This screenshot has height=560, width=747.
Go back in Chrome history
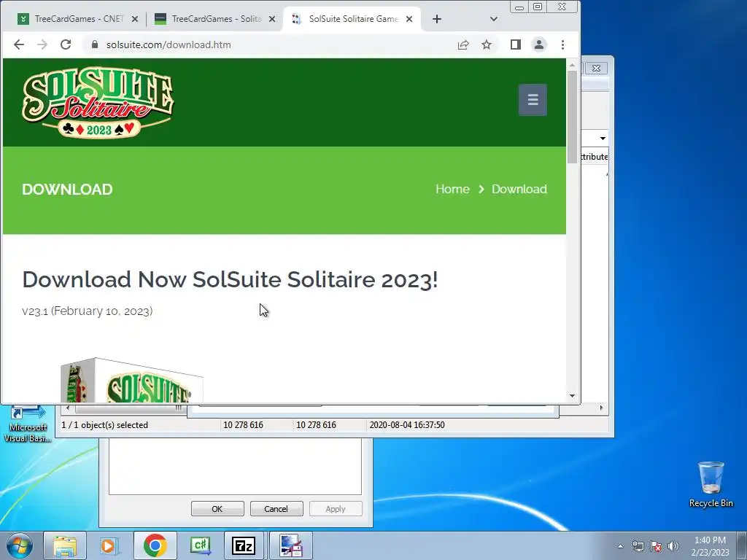pos(18,44)
